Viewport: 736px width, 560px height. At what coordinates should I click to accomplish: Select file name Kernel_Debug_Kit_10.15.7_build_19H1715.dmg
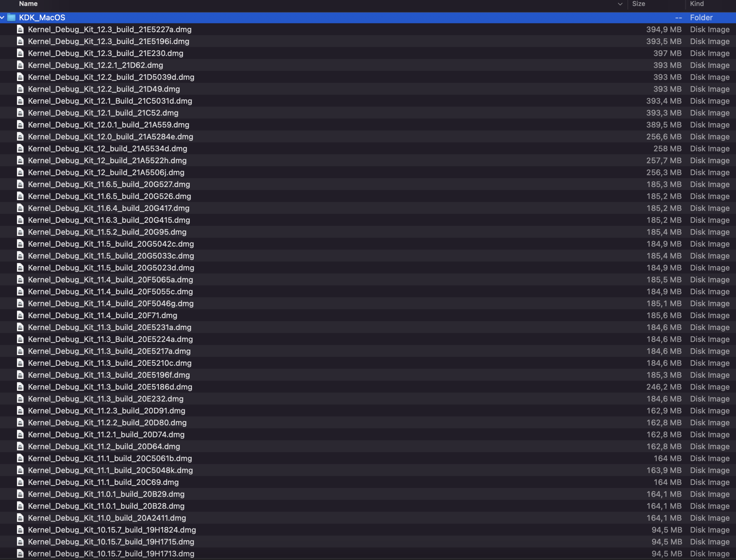tap(111, 542)
